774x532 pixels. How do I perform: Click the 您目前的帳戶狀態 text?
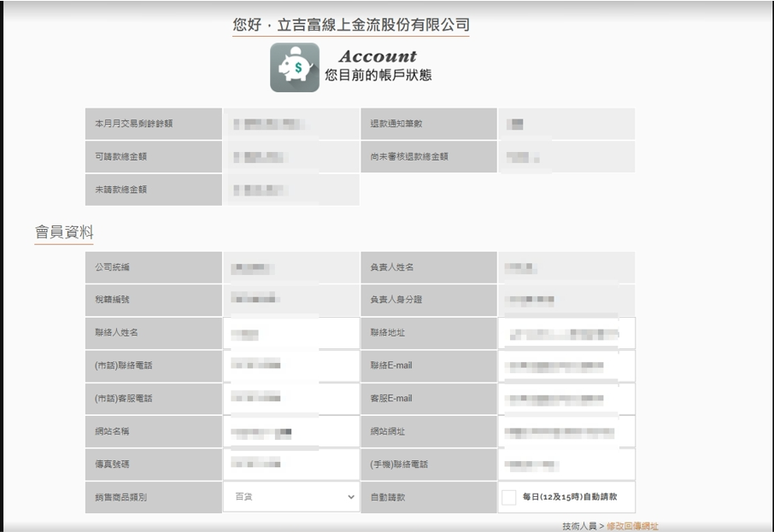(x=378, y=75)
